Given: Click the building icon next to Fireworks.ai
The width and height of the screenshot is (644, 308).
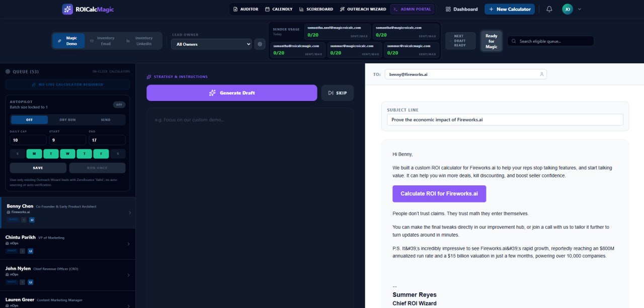Looking at the screenshot, I should 9,212.
